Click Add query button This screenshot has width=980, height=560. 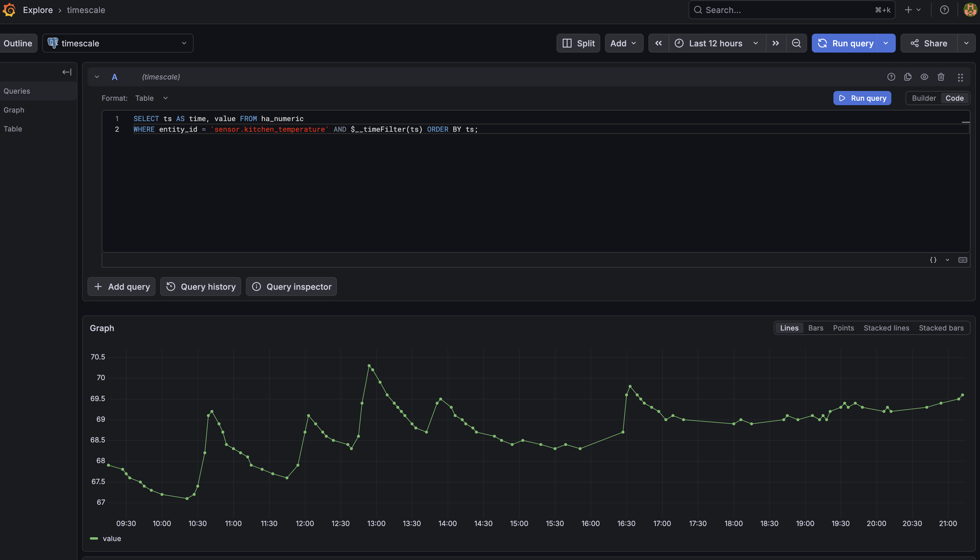(121, 286)
